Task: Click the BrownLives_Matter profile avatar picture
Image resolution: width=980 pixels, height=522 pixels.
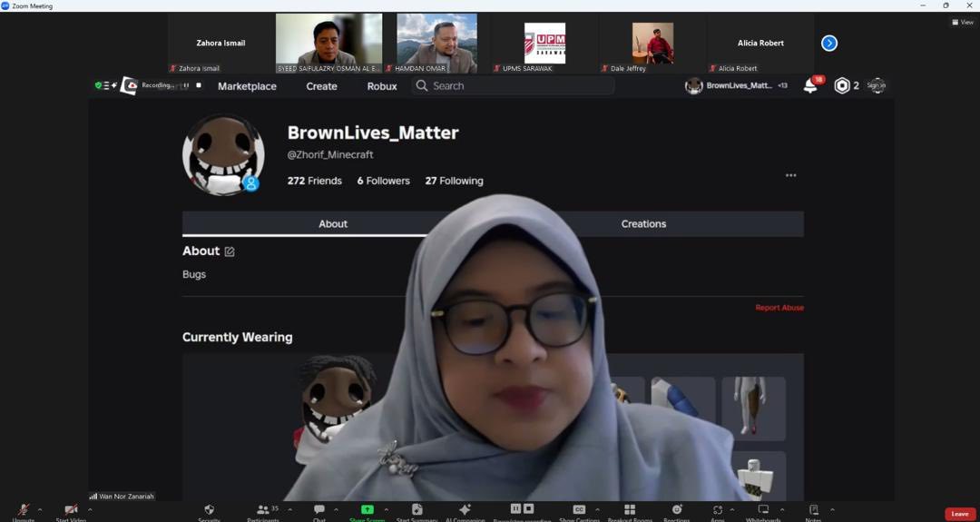Action: [223, 155]
